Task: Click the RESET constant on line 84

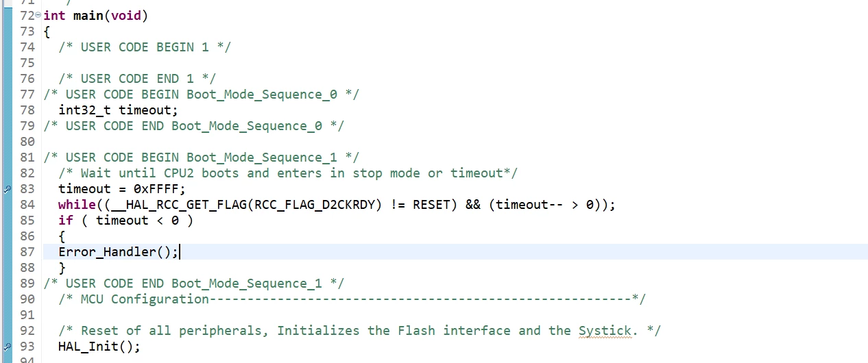Action: tap(431, 205)
